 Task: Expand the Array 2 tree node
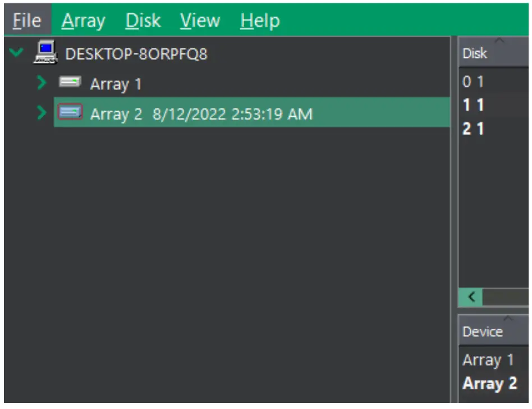pyautogui.click(x=41, y=113)
